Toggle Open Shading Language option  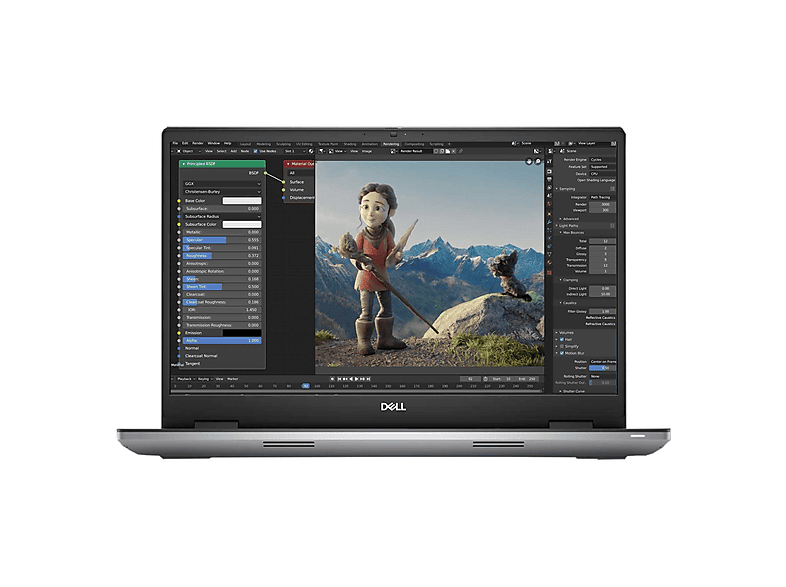(596, 180)
